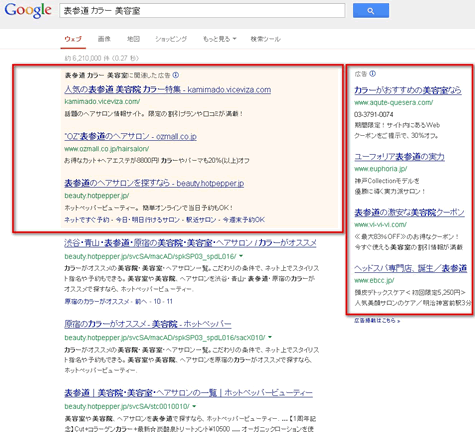Image resolution: width=476 pixels, height=433 pixels.
Task: Click the phone number 03-3791-0074
Action: 374,114
